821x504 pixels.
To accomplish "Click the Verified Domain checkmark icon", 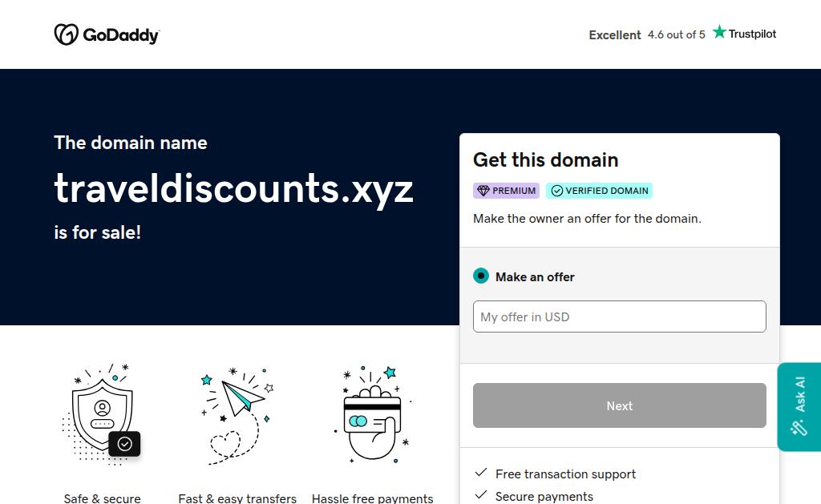I will 557,191.
